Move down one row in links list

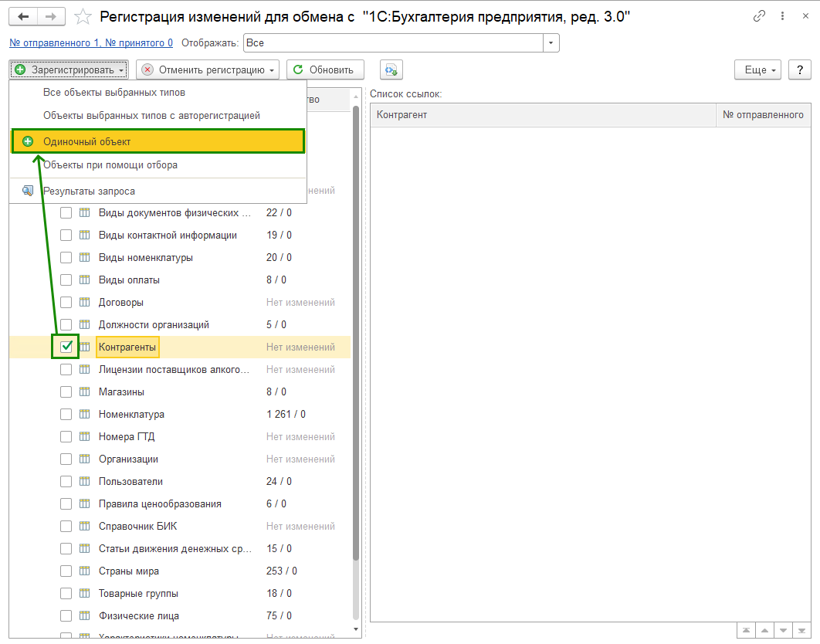[783, 630]
